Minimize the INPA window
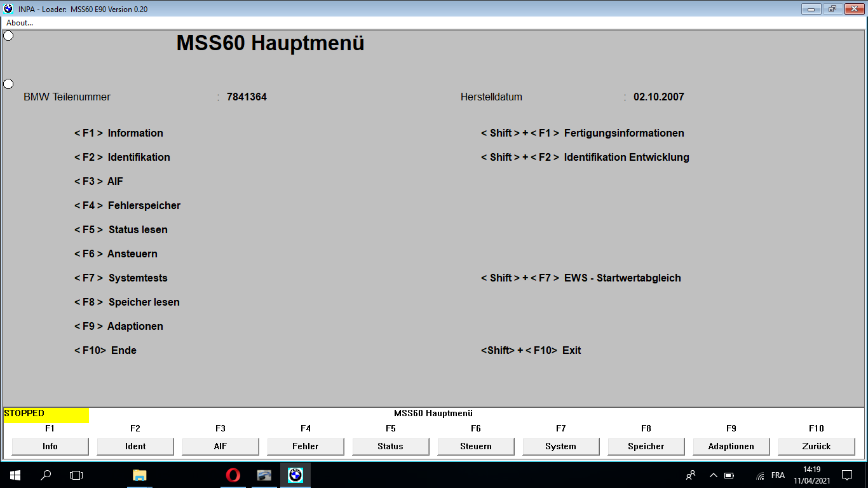The width and height of the screenshot is (868, 488). (x=811, y=9)
